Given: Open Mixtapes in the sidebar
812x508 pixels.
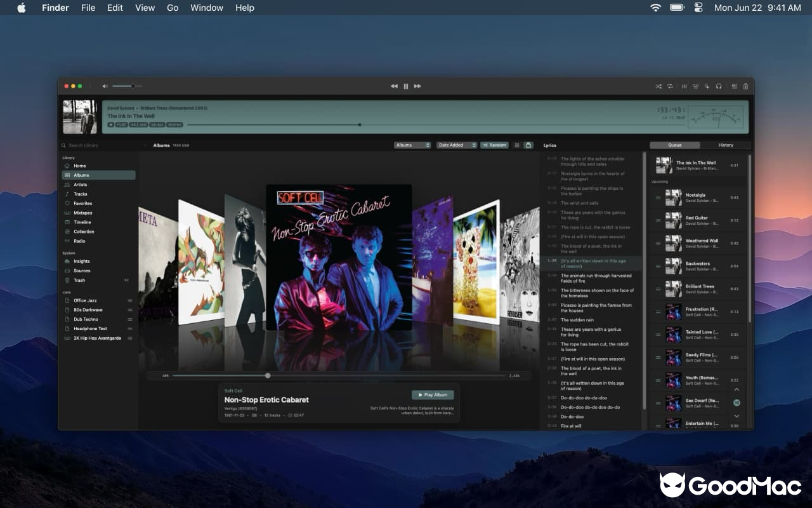Looking at the screenshot, I should point(98,213).
